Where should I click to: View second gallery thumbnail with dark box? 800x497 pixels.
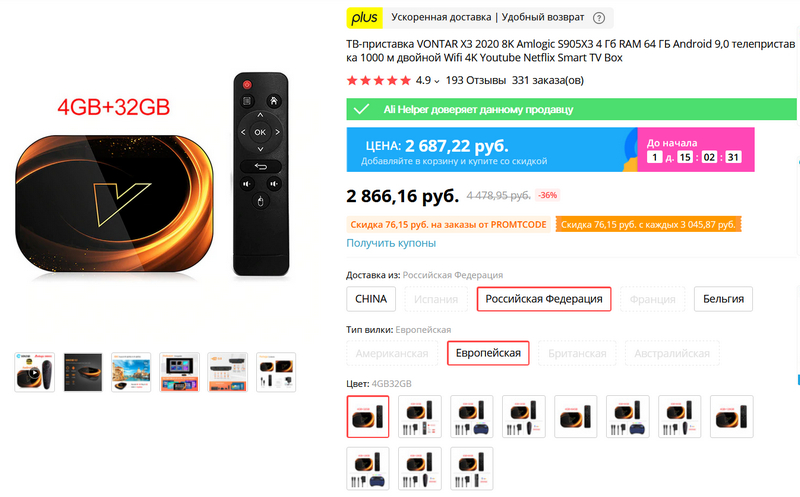point(83,372)
